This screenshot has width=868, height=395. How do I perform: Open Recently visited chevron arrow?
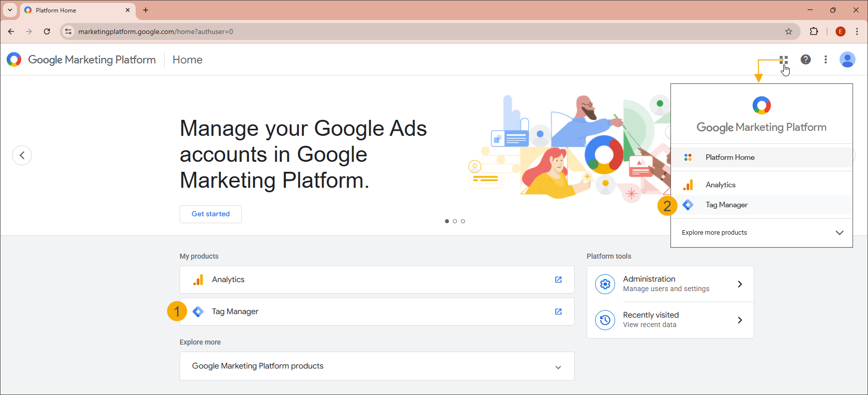pyautogui.click(x=740, y=320)
